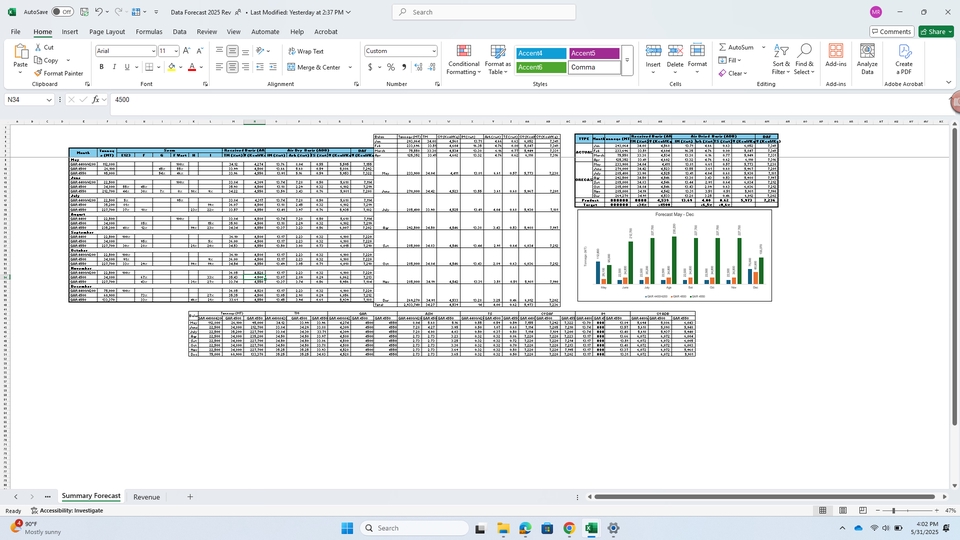Toggle Wrap Text
960x540 pixels.
tap(306, 51)
